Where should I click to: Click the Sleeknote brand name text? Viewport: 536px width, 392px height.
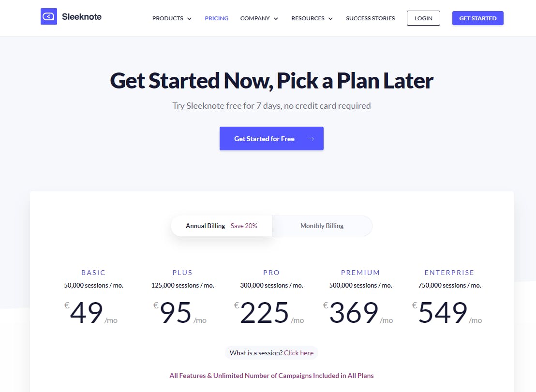[82, 17]
